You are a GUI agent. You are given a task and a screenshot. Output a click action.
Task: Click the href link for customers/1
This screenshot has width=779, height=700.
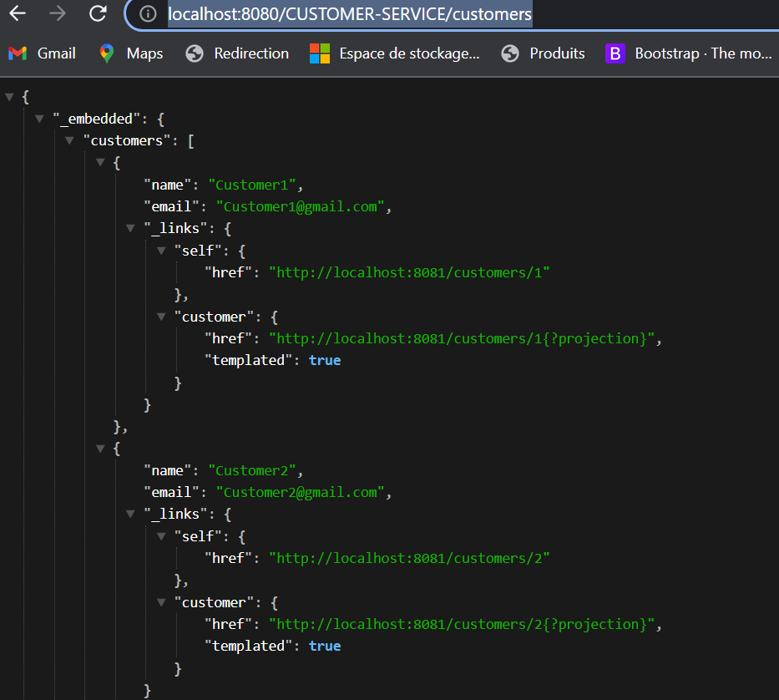click(409, 271)
